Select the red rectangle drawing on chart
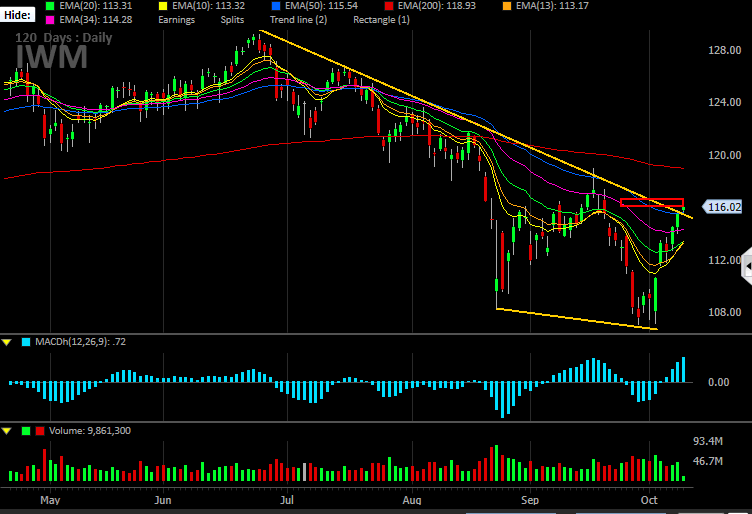This screenshot has height=514, width=752. point(652,202)
